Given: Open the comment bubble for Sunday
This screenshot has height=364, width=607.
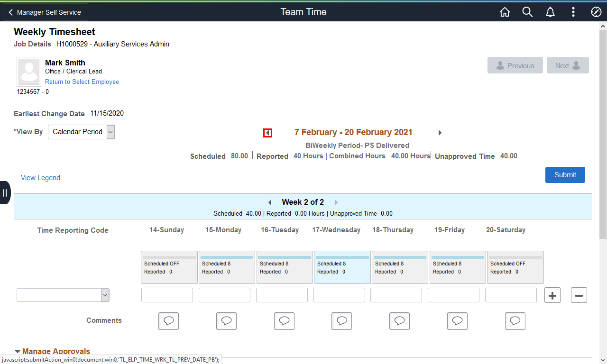Looking at the screenshot, I should (x=169, y=321).
